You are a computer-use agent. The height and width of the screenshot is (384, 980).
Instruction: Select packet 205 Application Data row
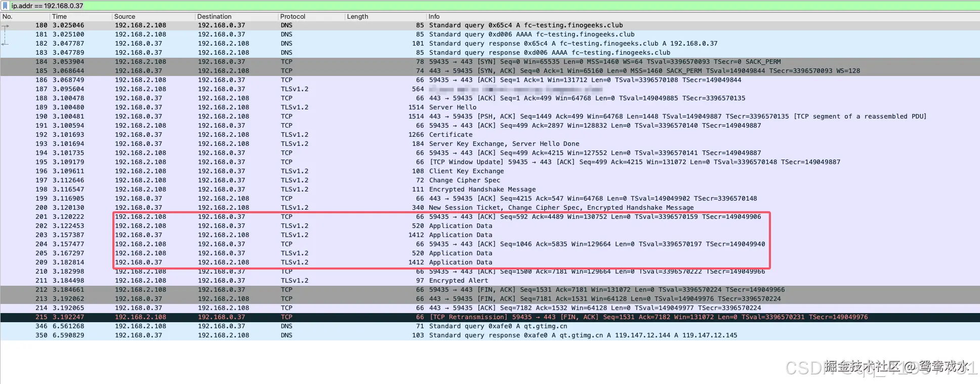[x=490, y=253]
